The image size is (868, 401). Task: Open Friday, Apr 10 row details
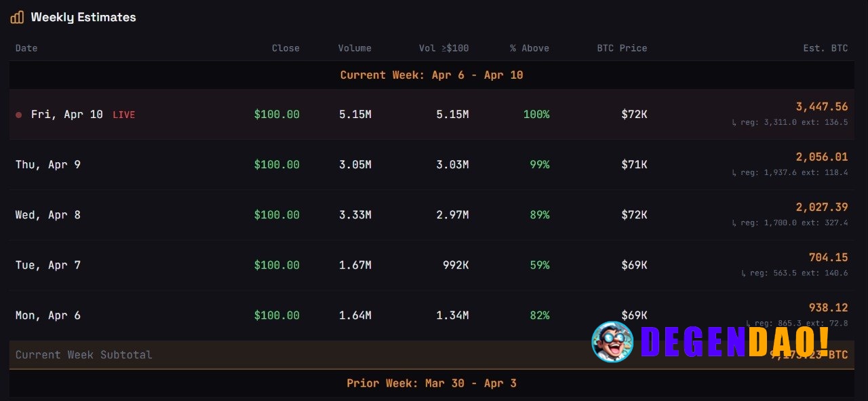point(65,115)
